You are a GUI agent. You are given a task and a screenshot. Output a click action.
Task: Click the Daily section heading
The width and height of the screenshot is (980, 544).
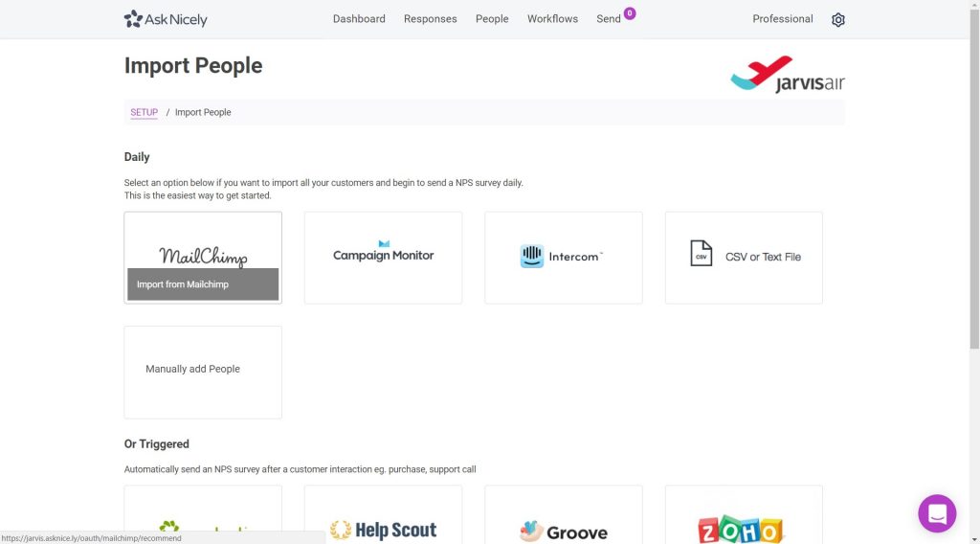click(x=137, y=157)
